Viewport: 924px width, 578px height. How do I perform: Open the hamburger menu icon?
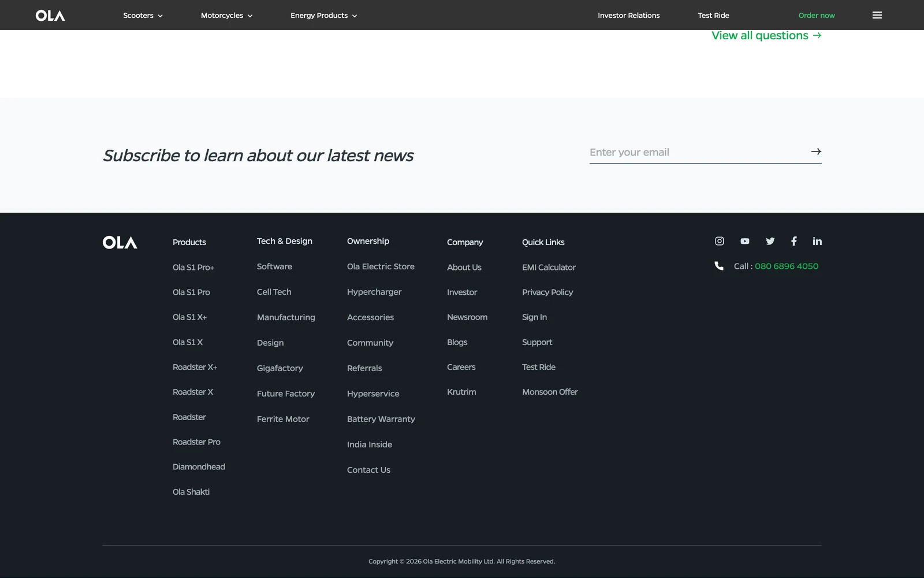point(877,15)
